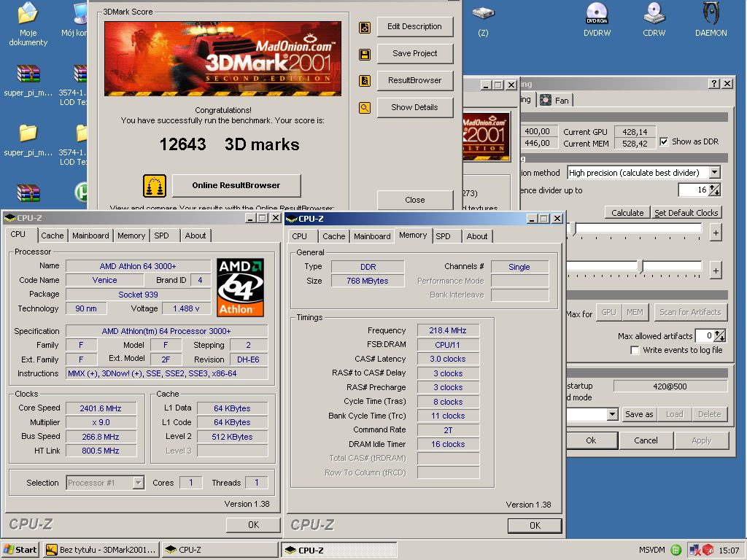Click plus button beside lower clock slider
The image size is (747, 560).
(716, 271)
